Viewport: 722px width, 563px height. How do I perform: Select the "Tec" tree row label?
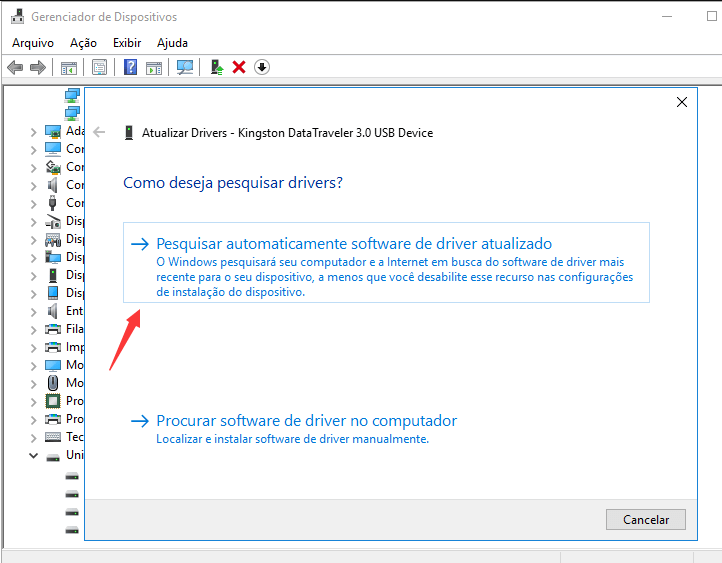pos(75,436)
